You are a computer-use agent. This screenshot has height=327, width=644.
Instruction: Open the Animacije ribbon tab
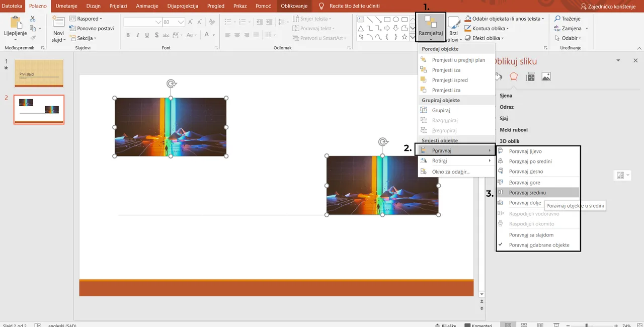pos(147,6)
